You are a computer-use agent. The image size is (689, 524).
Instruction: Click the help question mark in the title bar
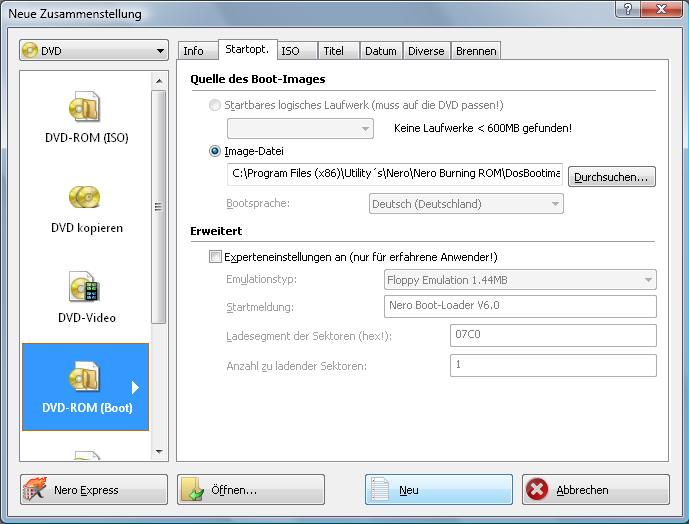(x=628, y=9)
